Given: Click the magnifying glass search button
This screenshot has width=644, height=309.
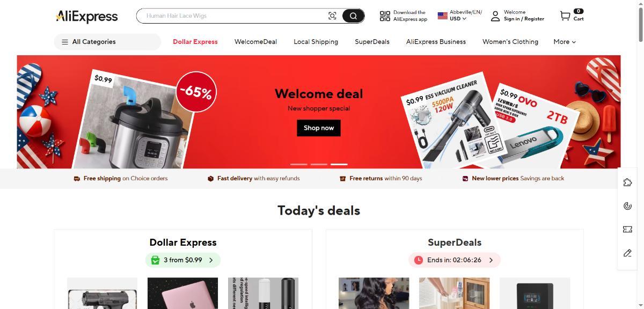Looking at the screenshot, I should [x=353, y=16].
